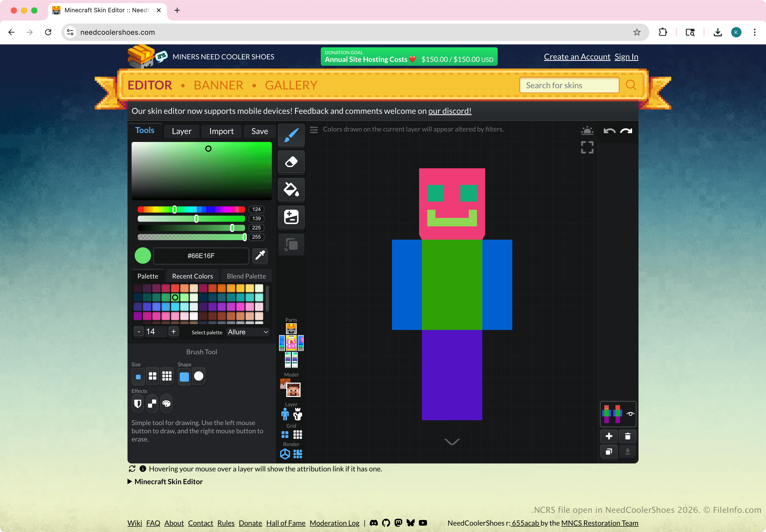Click the Search for skins field
This screenshot has height=532, width=766.
click(569, 85)
